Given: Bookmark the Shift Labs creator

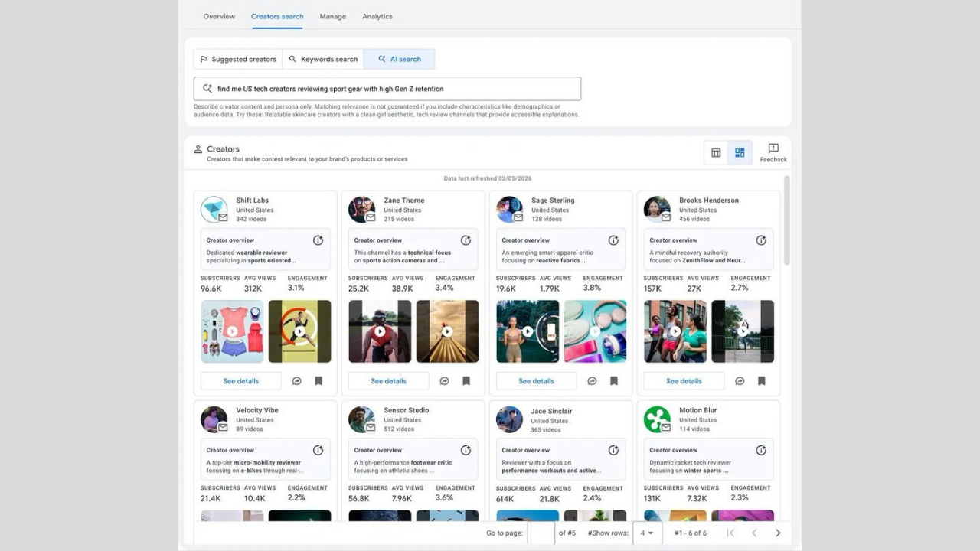Looking at the screenshot, I should (x=318, y=380).
